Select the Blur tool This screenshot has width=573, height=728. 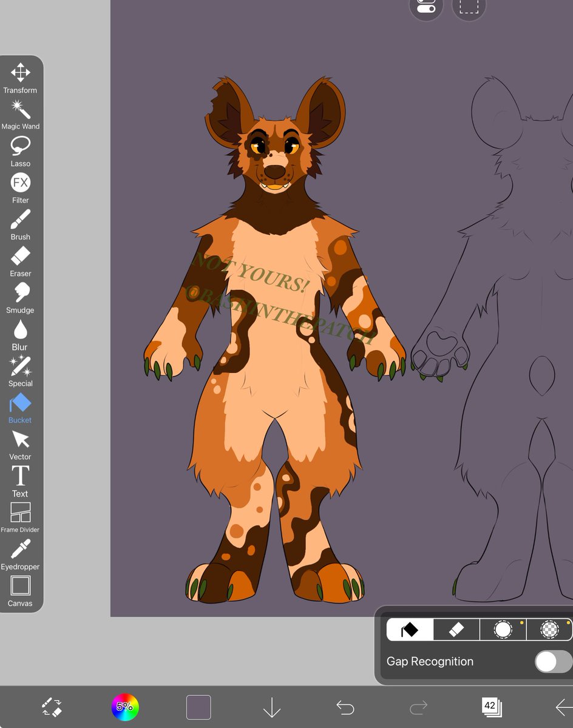20,335
